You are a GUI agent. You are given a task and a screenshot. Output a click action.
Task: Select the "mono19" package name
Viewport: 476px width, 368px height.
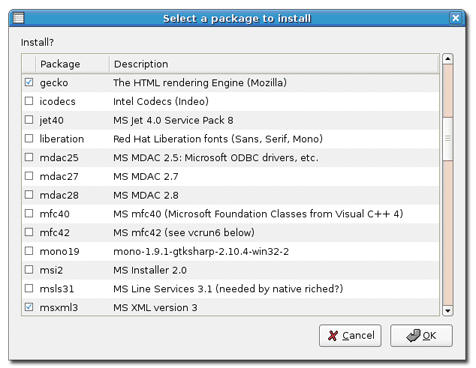[x=59, y=251]
